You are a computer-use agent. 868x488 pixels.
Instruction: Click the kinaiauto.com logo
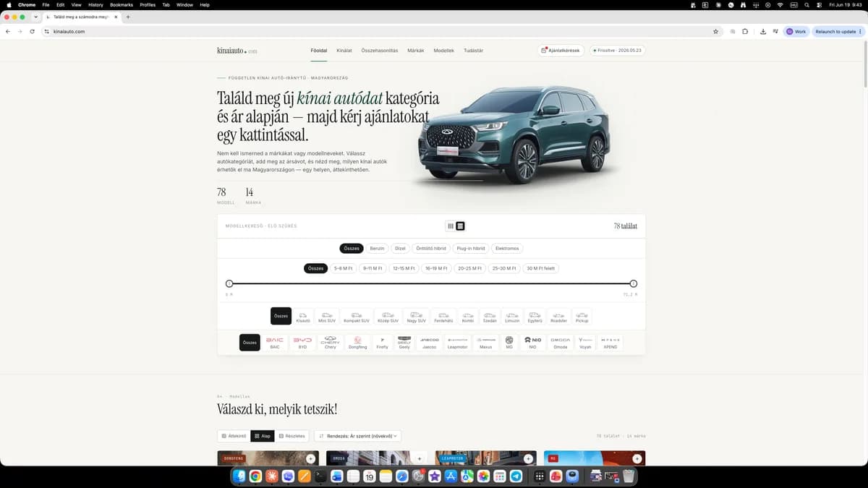click(237, 51)
